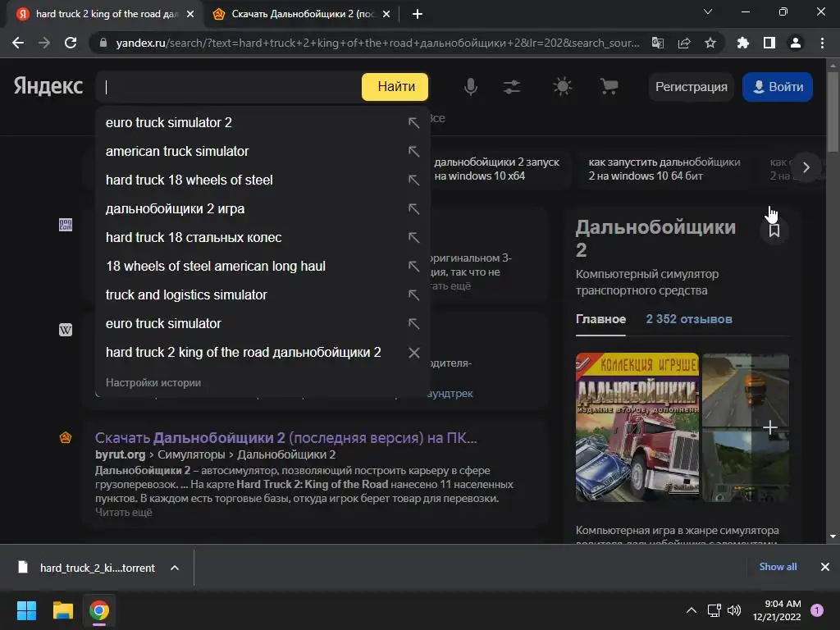The width and height of the screenshot is (840, 630).
Task: Click the share page icon in address bar
Action: click(x=684, y=43)
